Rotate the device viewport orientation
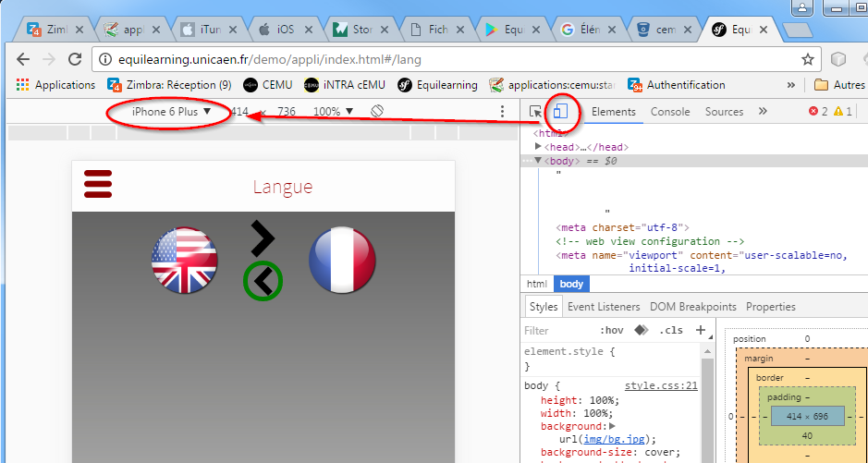Image resolution: width=868 pixels, height=463 pixels. [x=377, y=112]
